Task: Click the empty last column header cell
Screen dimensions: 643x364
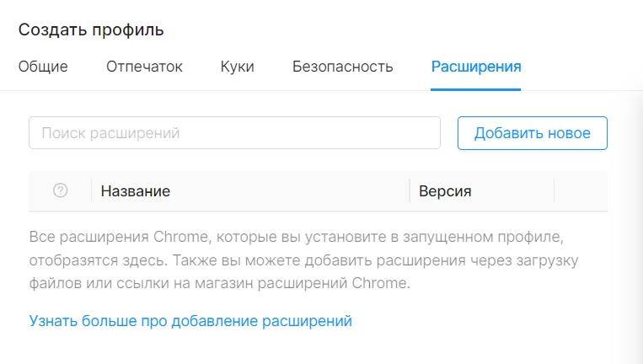Action: tap(581, 191)
